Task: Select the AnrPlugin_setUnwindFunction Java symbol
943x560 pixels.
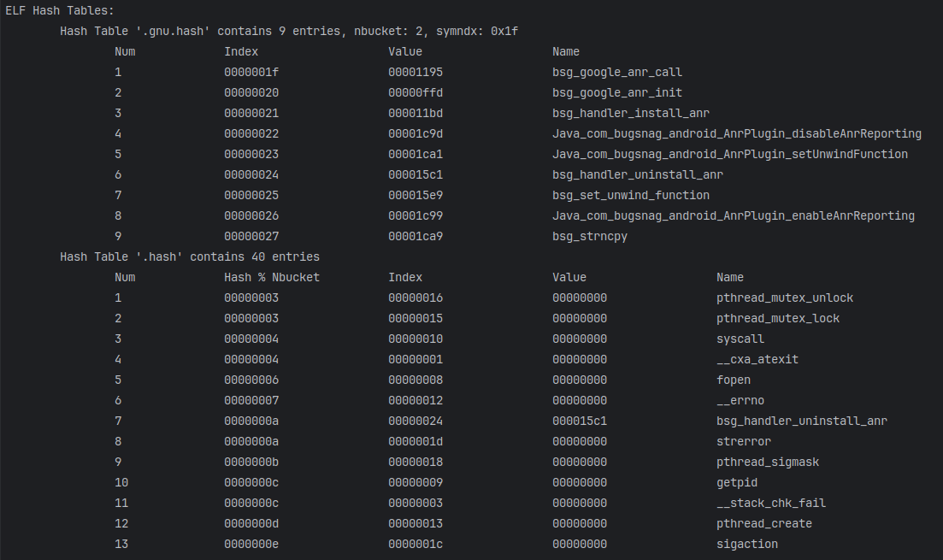Action: [x=730, y=154]
